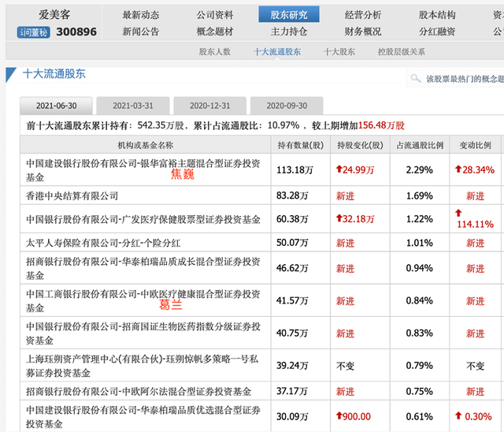Open the 概念题材 menu item
Viewport: 504px width, 432px height.
215,32
